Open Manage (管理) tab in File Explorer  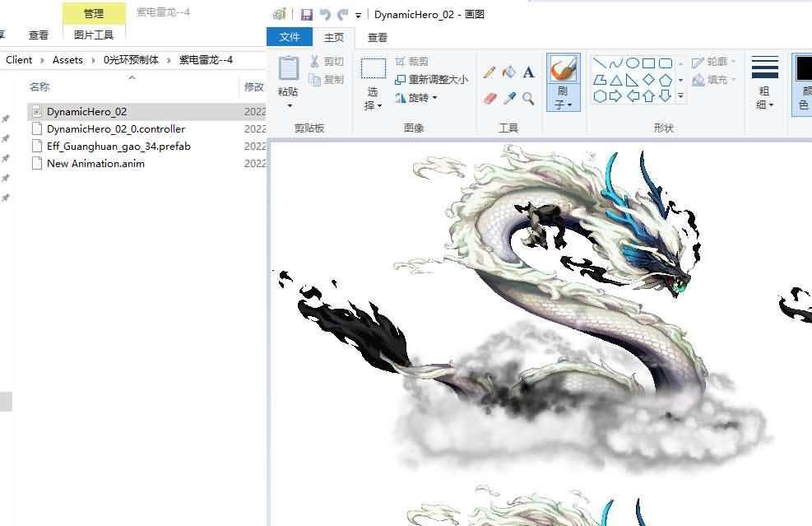pos(94,14)
